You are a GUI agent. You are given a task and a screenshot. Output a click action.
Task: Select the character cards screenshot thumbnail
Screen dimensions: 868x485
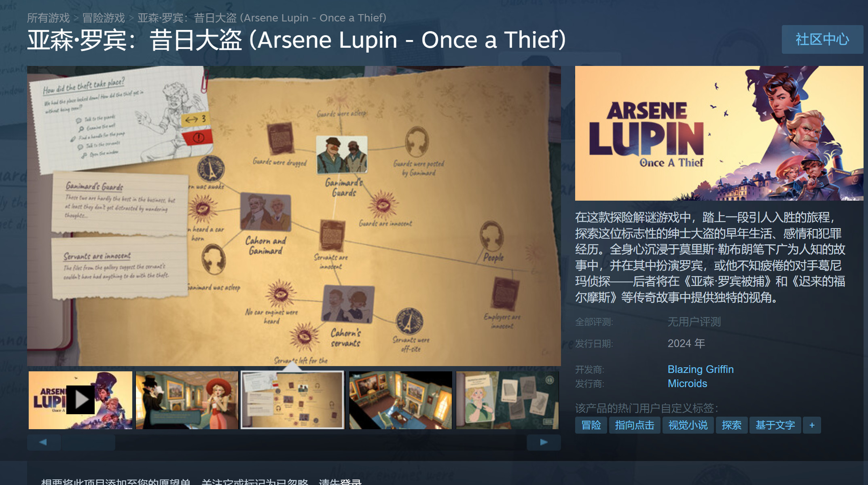pyautogui.click(x=507, y=400)
